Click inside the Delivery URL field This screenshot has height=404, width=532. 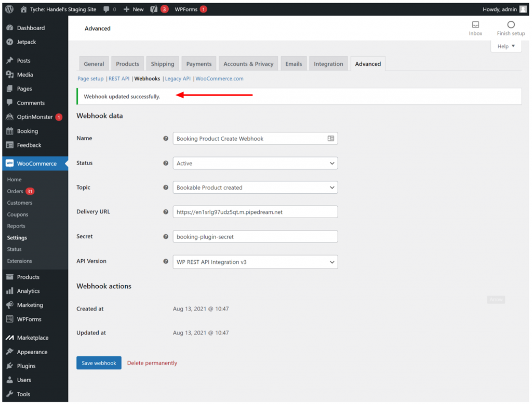(x=255, y=212)
